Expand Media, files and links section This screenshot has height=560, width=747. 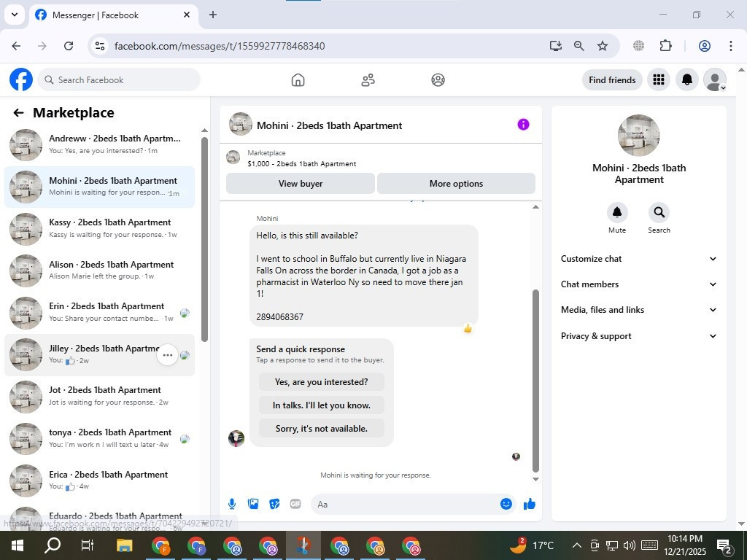pos(638,310)
